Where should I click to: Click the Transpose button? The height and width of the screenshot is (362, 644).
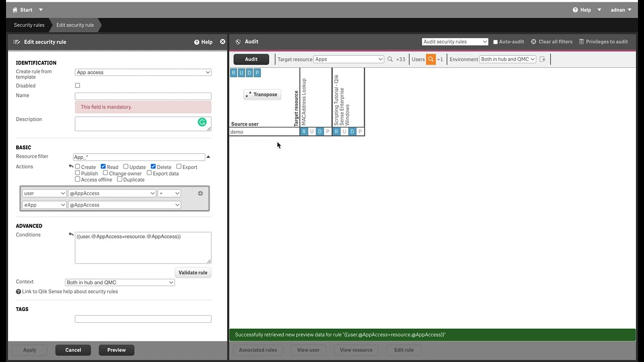262,95
